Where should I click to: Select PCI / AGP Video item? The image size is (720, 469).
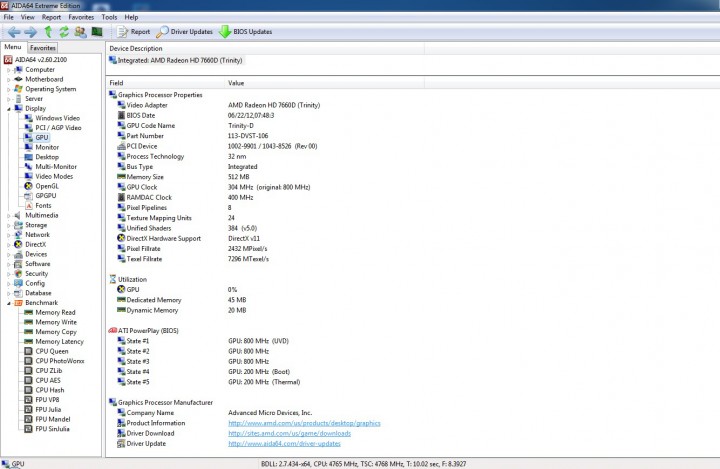(58, 128)
